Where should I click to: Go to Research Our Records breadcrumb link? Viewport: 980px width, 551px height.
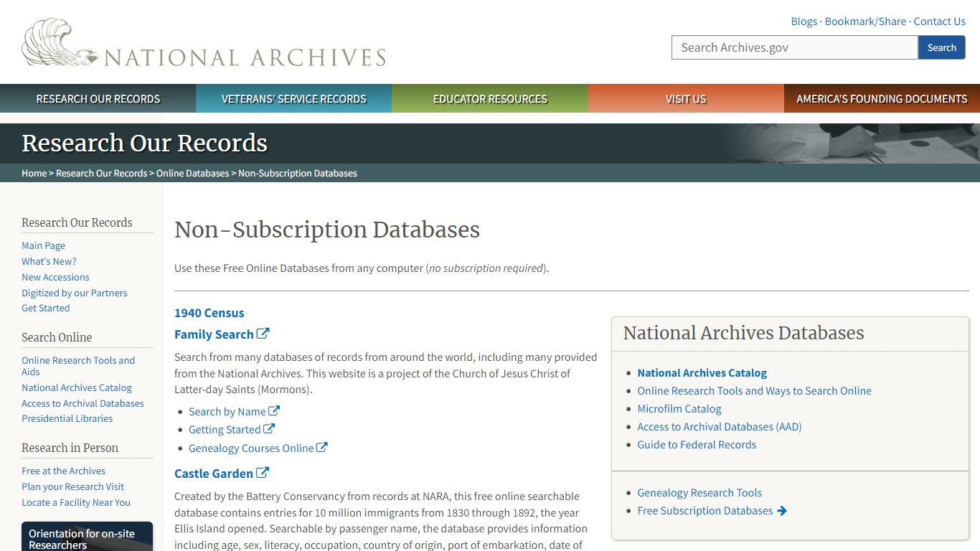tap(101, 173)
